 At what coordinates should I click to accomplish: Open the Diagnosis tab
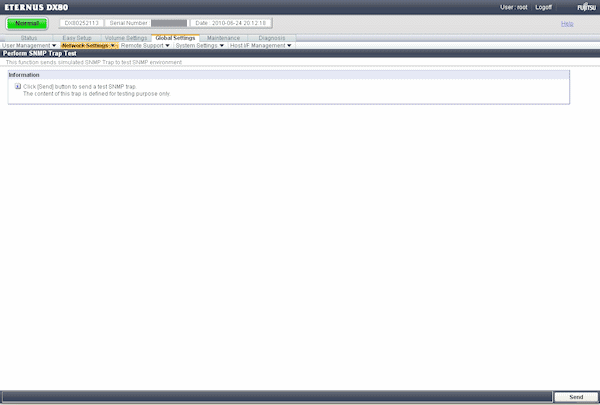tap(272, 38)
